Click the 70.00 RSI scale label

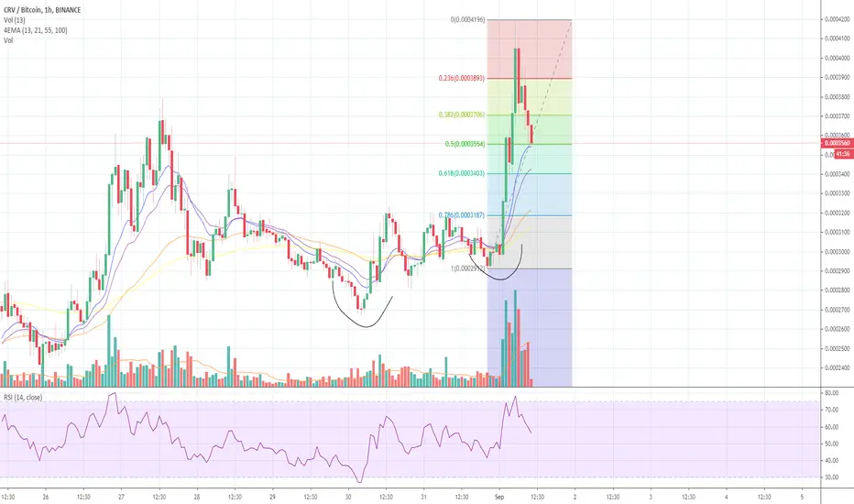(832, 410)
